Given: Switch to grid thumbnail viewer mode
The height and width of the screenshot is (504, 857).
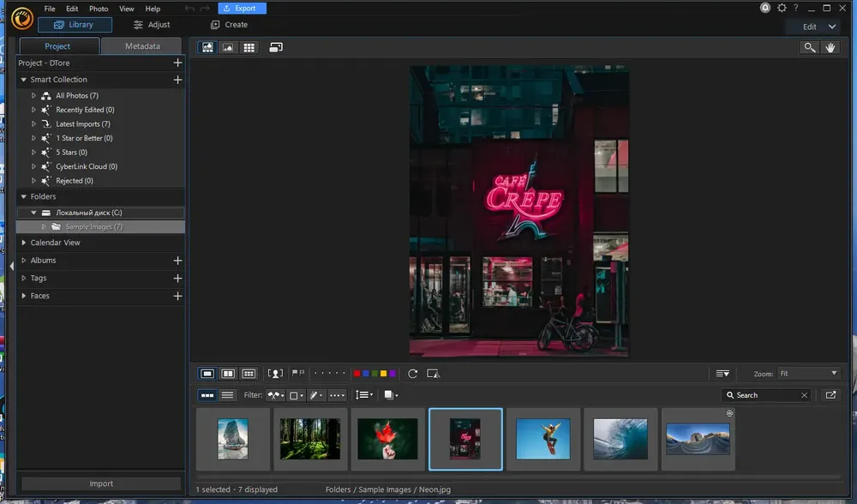Looking at the screenshot, I should [249, 47].
